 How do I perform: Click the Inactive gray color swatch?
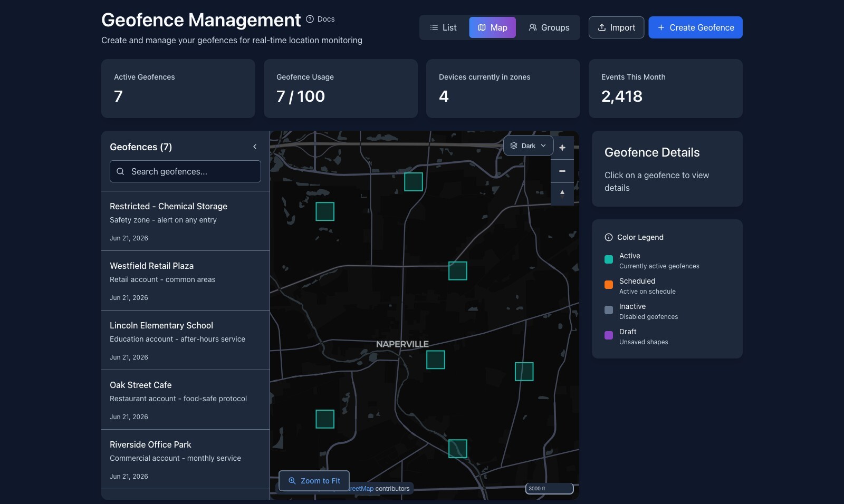609,310
